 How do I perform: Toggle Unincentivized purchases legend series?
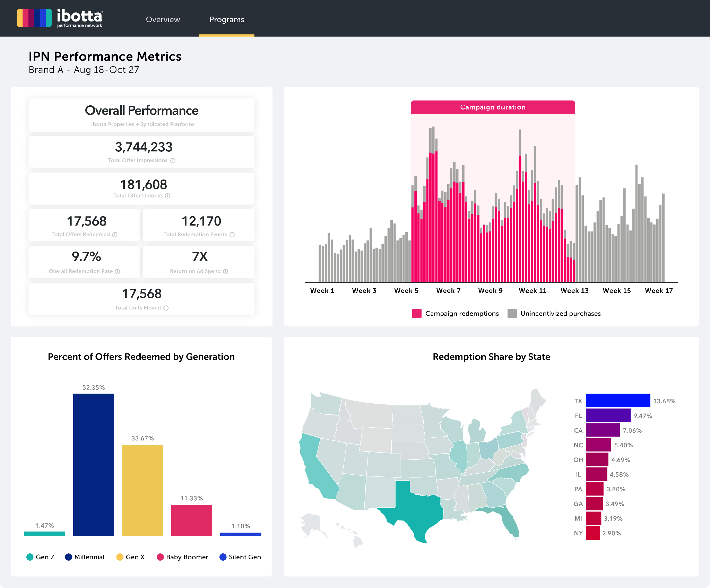(554, 314)
